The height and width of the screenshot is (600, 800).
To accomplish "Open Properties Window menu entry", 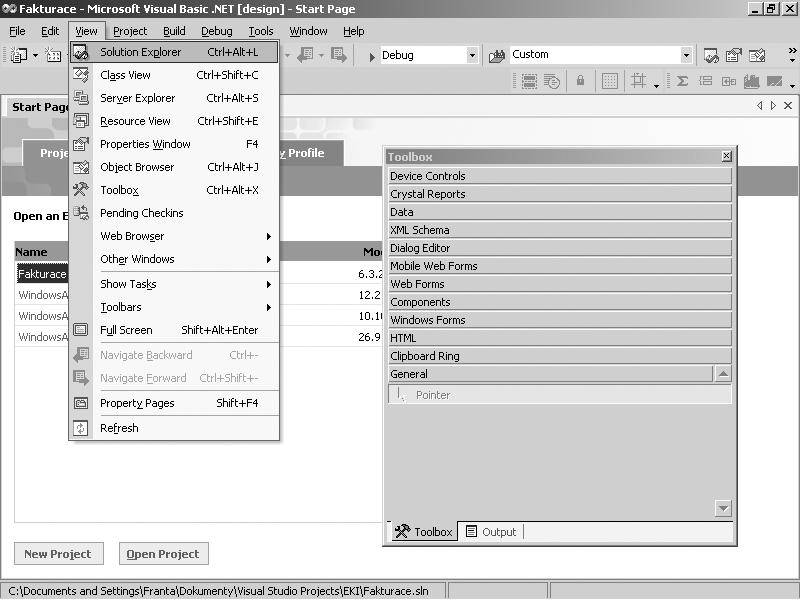I will (174, 144).
